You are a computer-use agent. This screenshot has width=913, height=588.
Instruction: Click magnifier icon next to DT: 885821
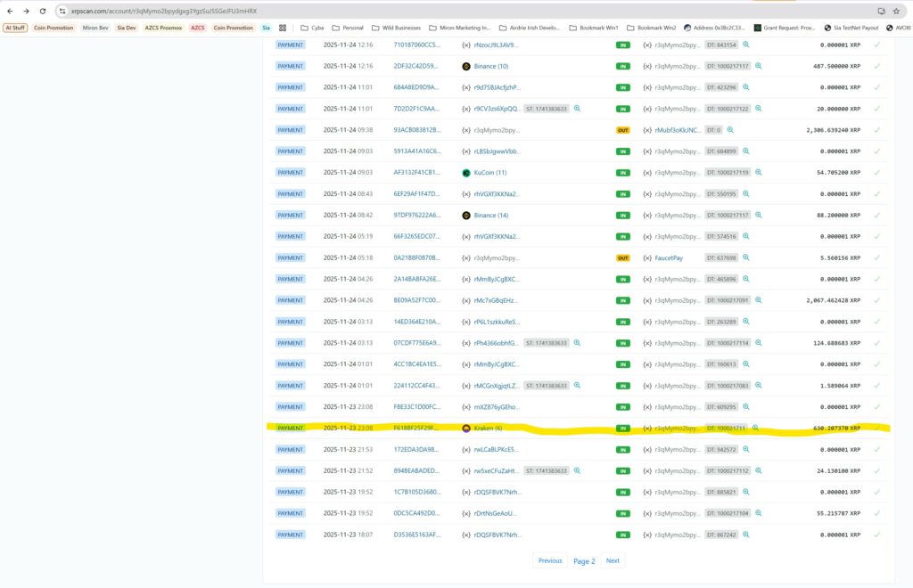[x=746, y=493]
